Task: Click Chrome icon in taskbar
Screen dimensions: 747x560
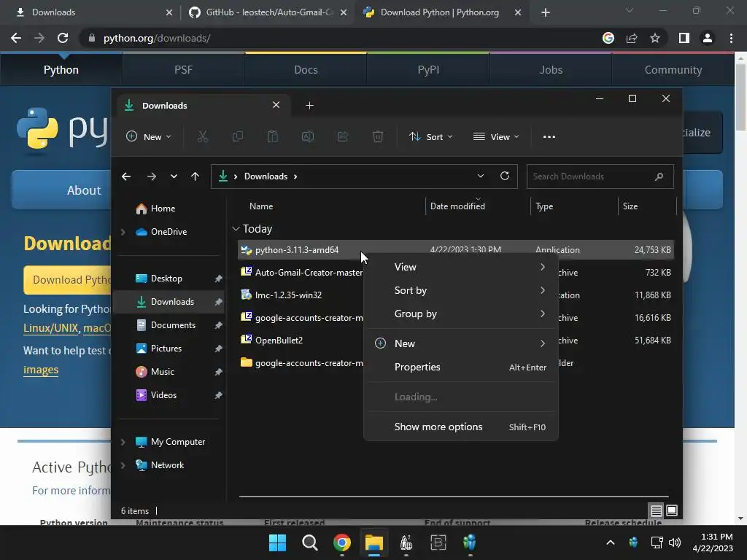Action: pyautogui.click(x=342, y=542)
